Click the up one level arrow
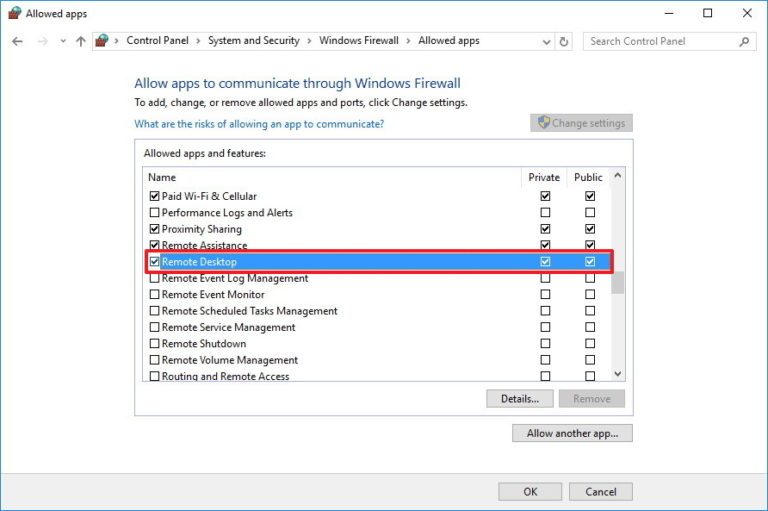The height and width of the screenshot is (511, 768). [x=80, y=41]
